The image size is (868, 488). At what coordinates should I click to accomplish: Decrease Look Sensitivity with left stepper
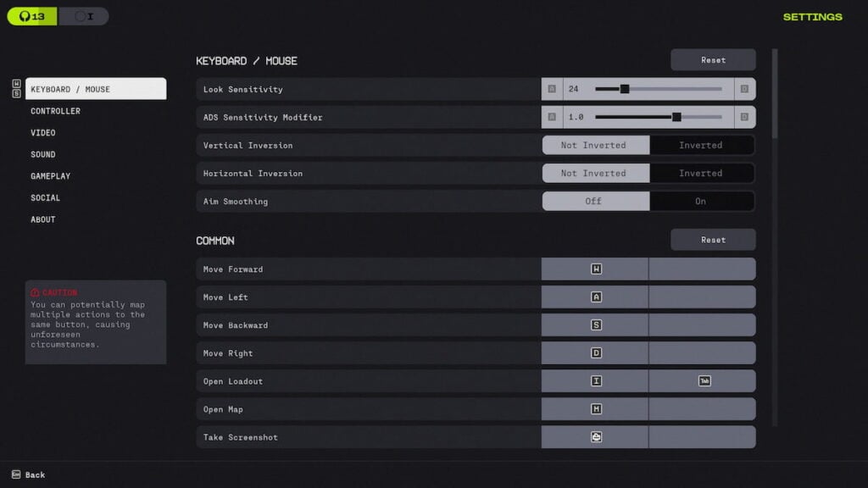[552, 89]
